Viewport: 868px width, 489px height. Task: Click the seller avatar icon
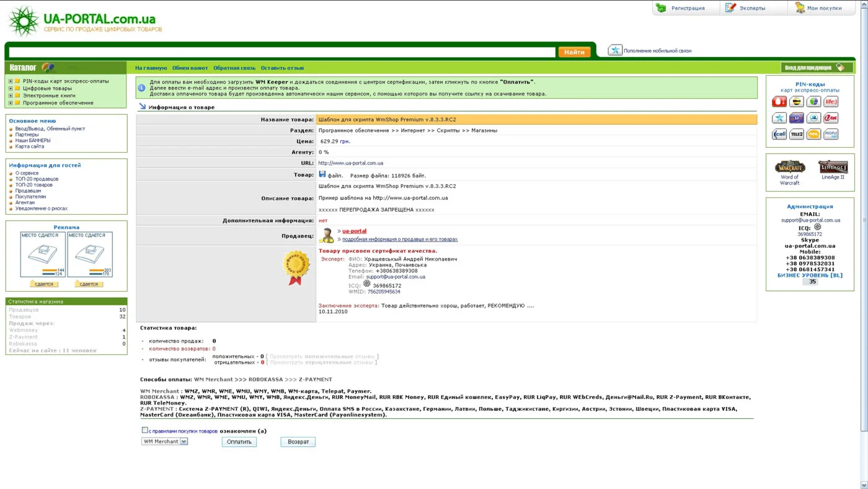tap(326, 235)
